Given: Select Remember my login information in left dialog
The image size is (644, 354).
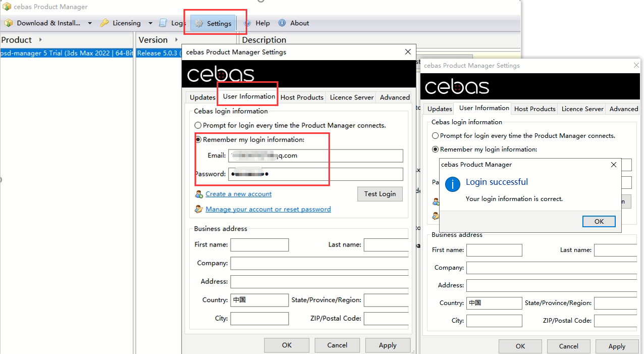Looking at the screenshot, I should (x=198, y=140).
